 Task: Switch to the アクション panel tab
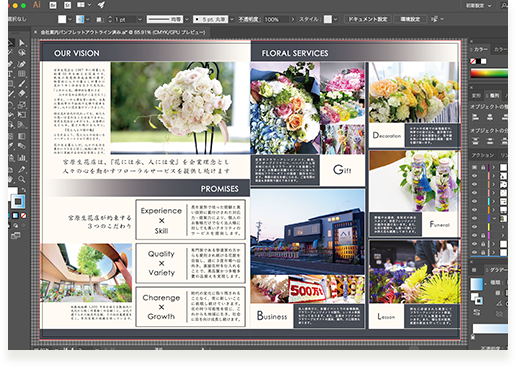coord(482,155)
